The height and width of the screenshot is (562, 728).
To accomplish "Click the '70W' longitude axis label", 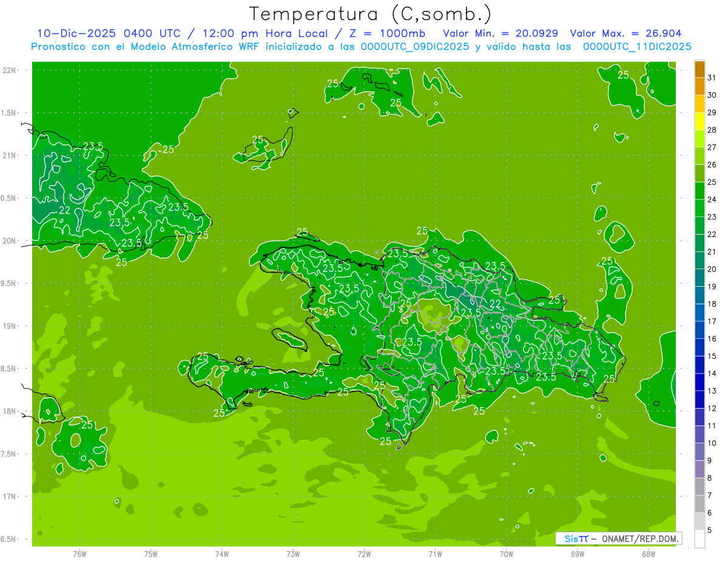I will 507,554.
